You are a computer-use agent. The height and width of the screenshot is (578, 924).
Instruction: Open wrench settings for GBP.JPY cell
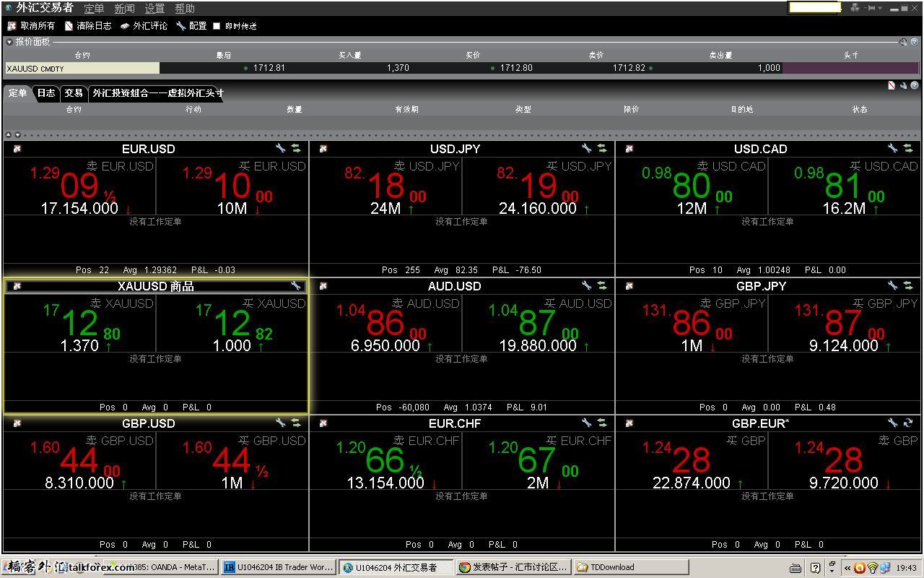892,285
